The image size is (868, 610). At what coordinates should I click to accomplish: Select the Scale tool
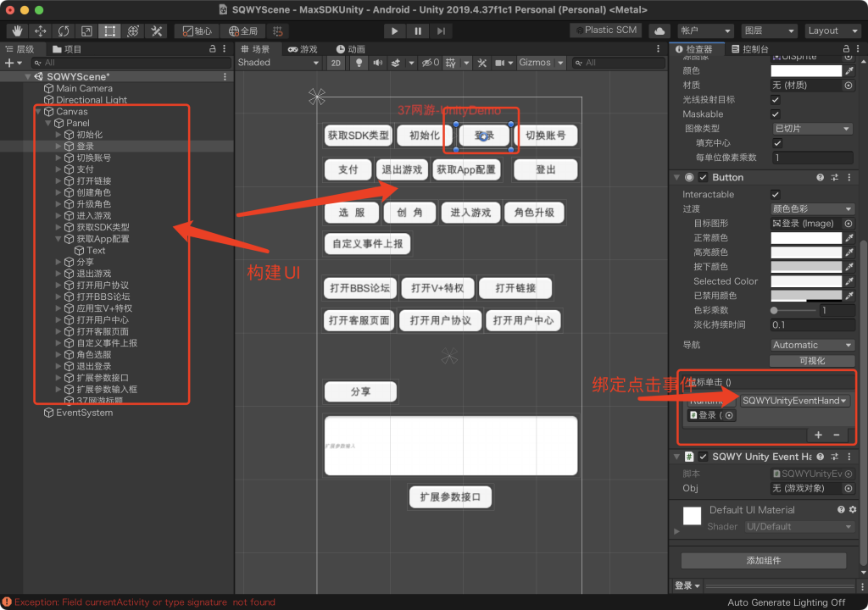pyautogui.click(x=87, y=31)
